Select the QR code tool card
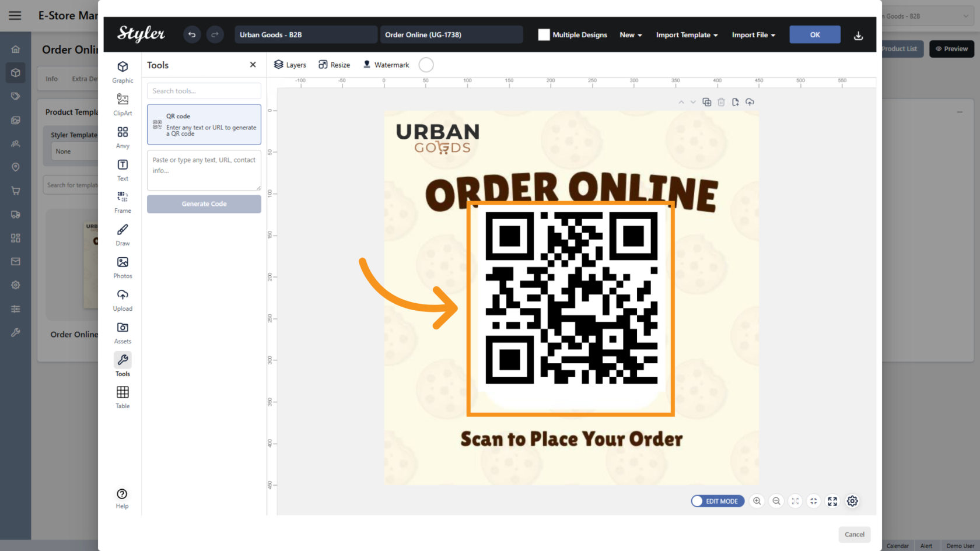Image resolution: width=980 pixels, height=551 pixels. (x=204, y=124)
